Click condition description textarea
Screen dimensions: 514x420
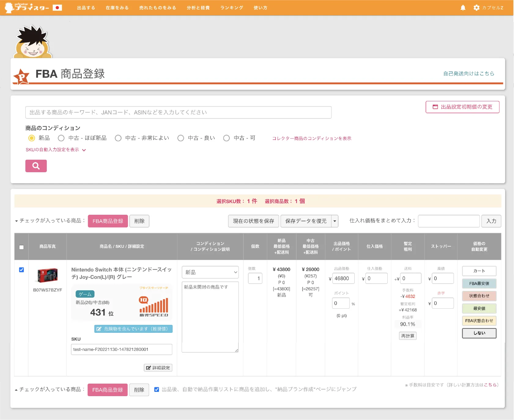coord(210,317)
